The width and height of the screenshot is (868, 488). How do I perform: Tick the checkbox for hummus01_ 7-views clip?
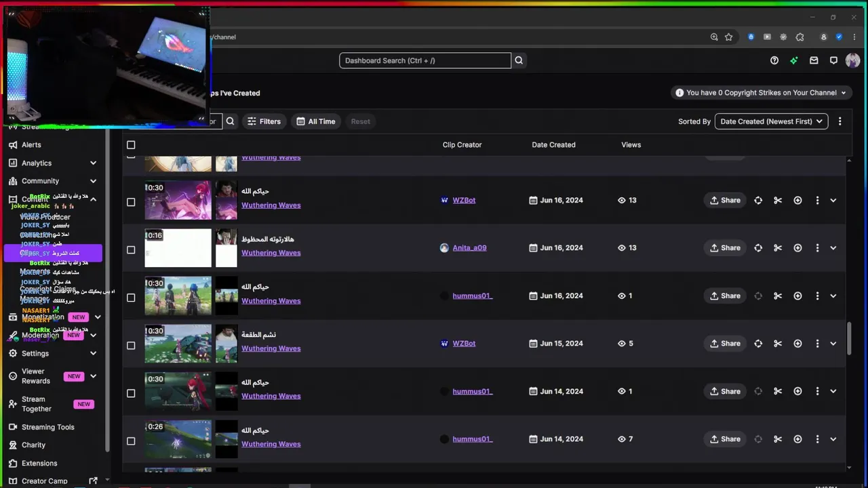coord(131,441)
